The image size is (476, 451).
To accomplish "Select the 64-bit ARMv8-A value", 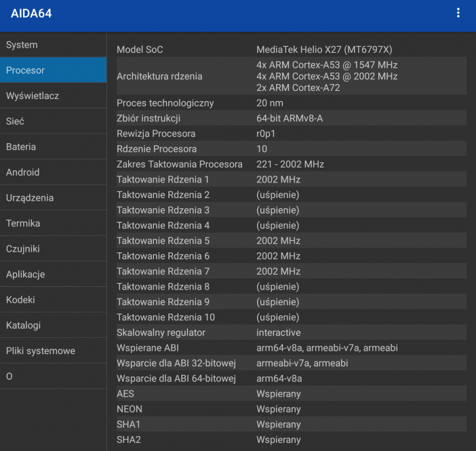I will pos(290,118).
